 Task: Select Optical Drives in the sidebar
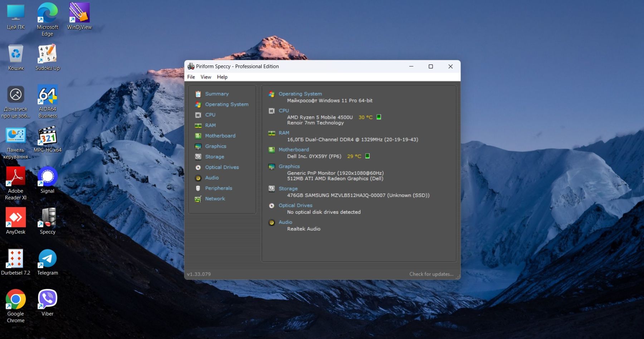tap(222, 167)
